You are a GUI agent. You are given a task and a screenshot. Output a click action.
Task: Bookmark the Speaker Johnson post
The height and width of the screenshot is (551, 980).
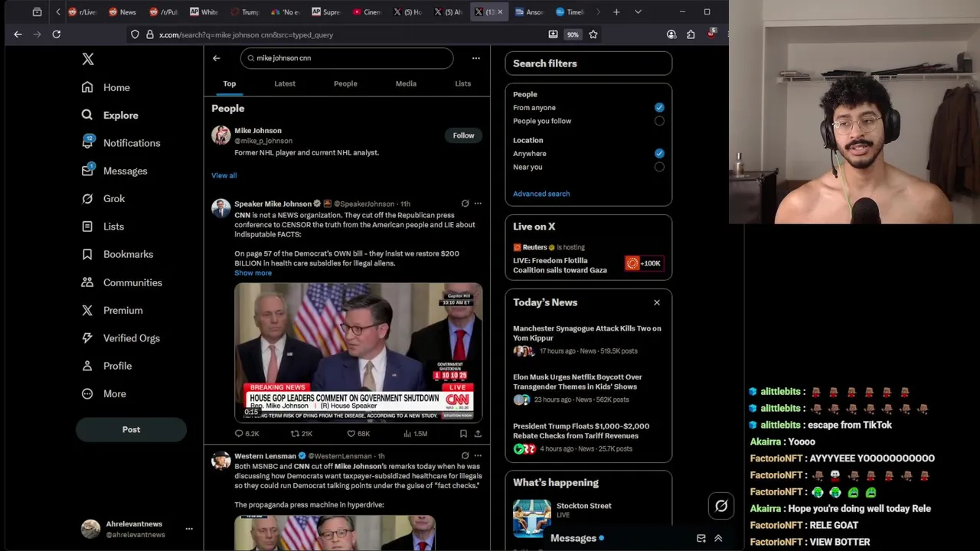pos(463,434)
